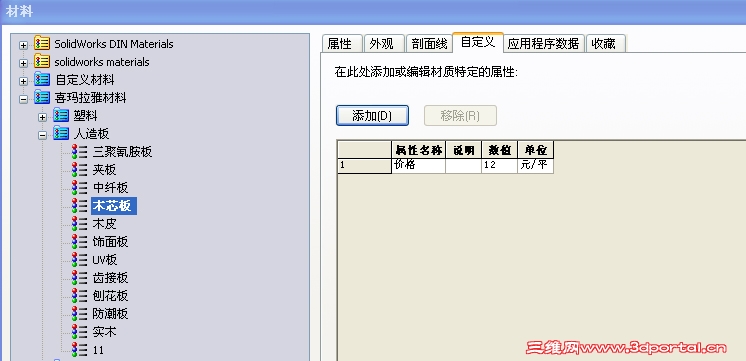746x361 pixels.
Task: Select the 塑料 category label
Action: point(86,116)
